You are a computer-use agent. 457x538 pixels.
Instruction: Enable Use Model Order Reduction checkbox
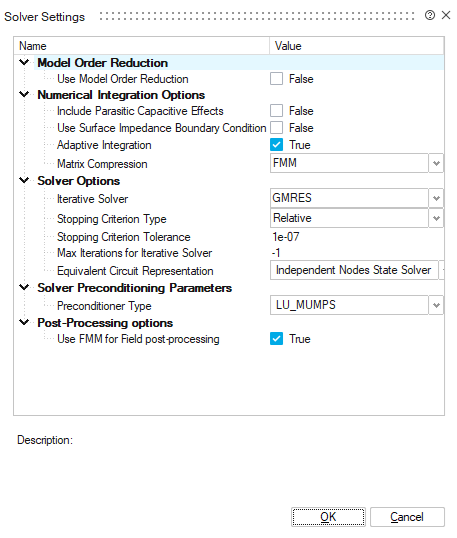coord(276,79)
